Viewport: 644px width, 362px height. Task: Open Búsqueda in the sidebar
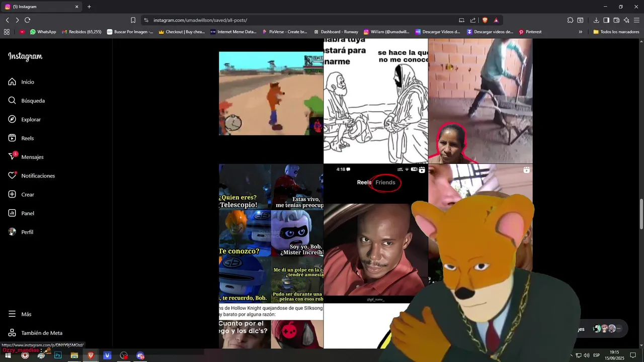26,101
